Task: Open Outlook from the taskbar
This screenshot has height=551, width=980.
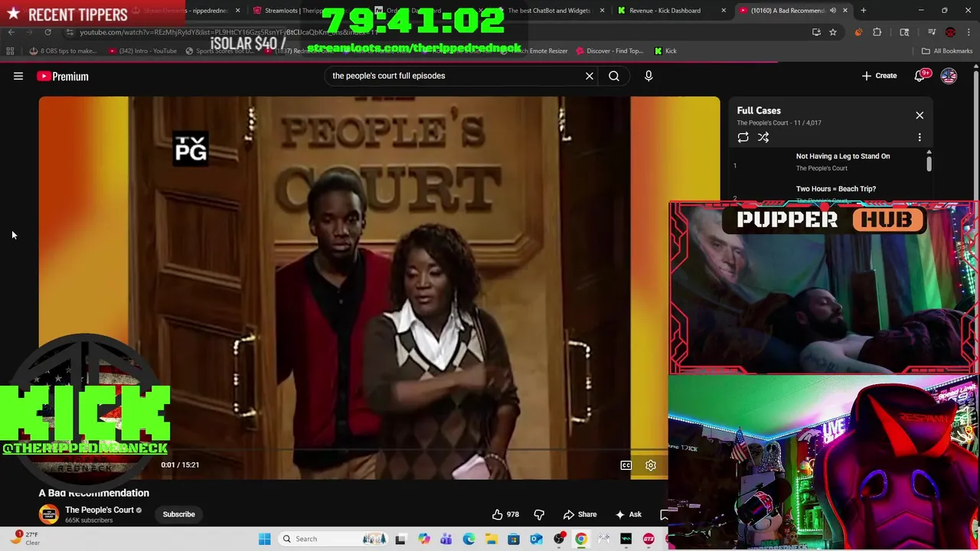Action: point(536,539)
